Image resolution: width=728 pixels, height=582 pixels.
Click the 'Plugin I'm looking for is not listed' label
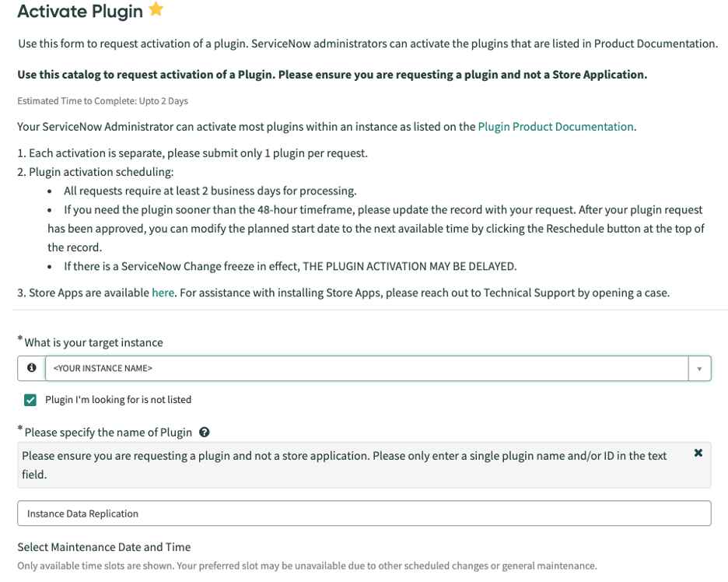pos(118,399)
